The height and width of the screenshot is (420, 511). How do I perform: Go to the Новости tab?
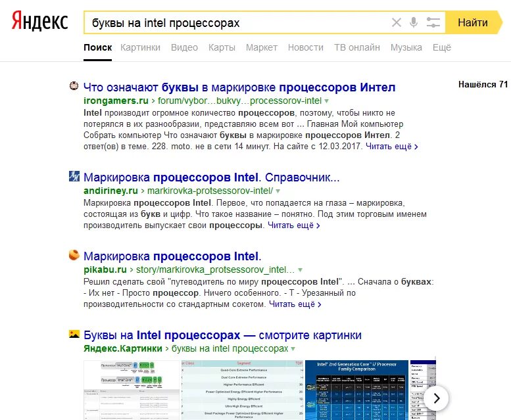point(306,47)
